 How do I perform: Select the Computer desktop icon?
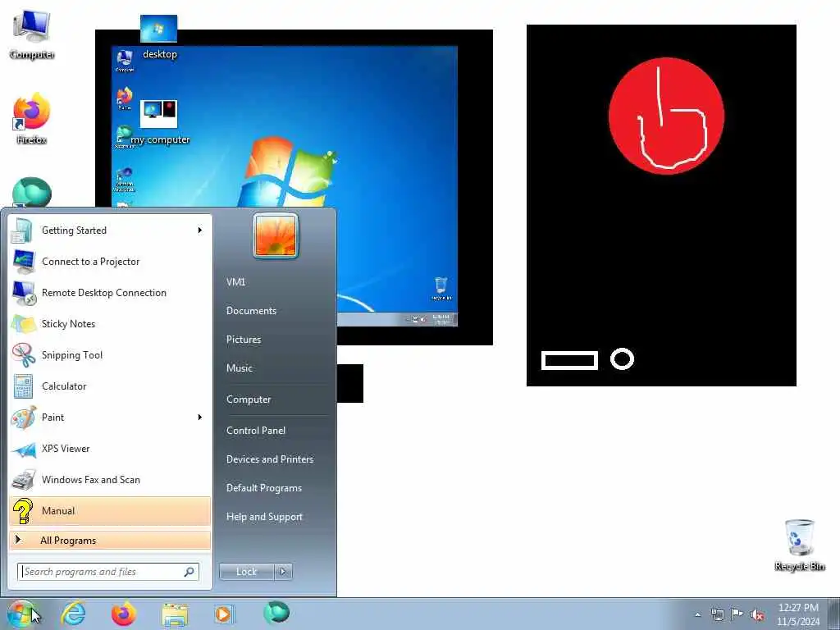pyautogui.click(x=32, y=34)
